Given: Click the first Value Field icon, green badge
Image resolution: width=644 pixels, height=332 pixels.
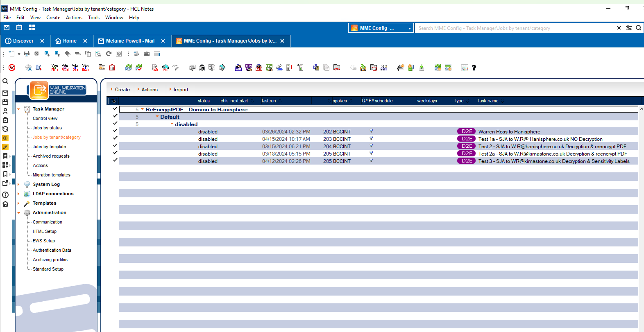Looking at the screenshot, I should [x=54, y=68].
